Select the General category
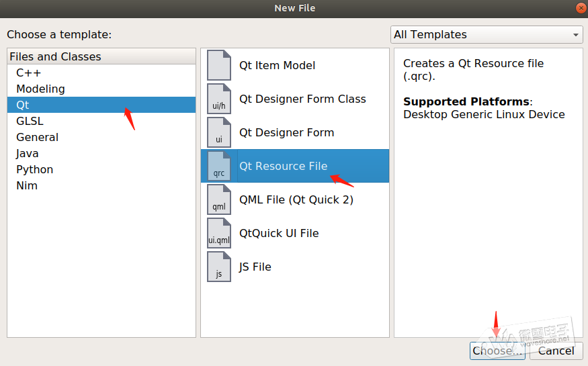Viewport: 588px width, 366px height. point(37,137)
